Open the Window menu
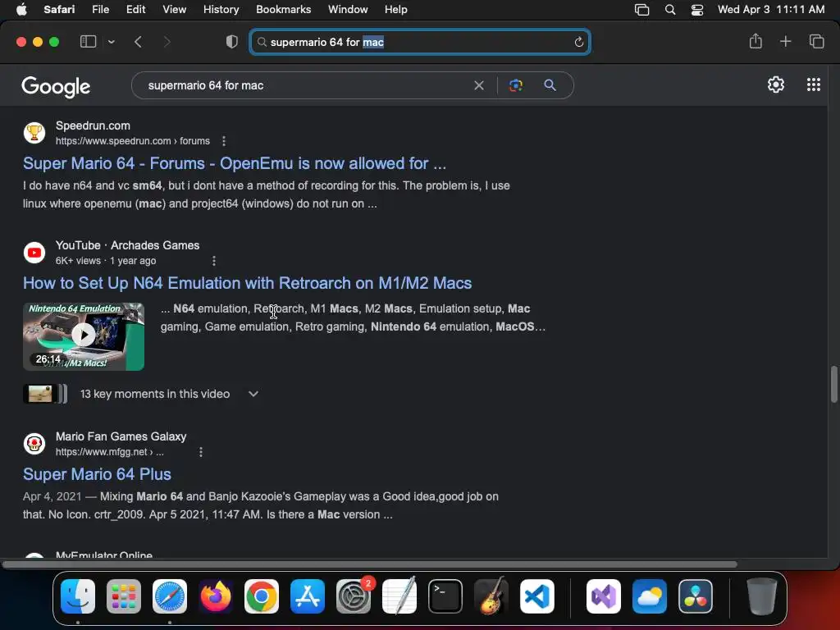 coord(348,10)
